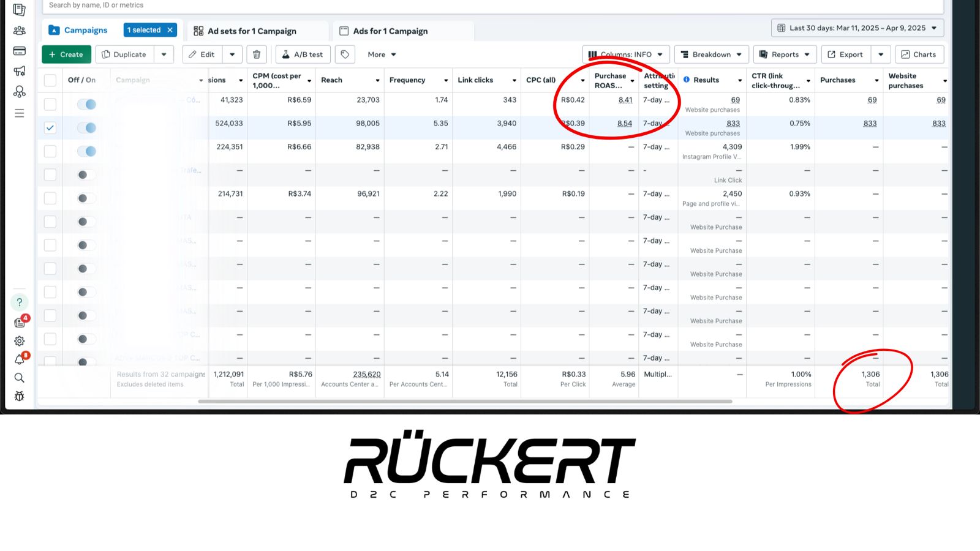Open the megaphone advertising icon in sidebar
This screenshot has height=551, width=980.
tap(20, 71)
